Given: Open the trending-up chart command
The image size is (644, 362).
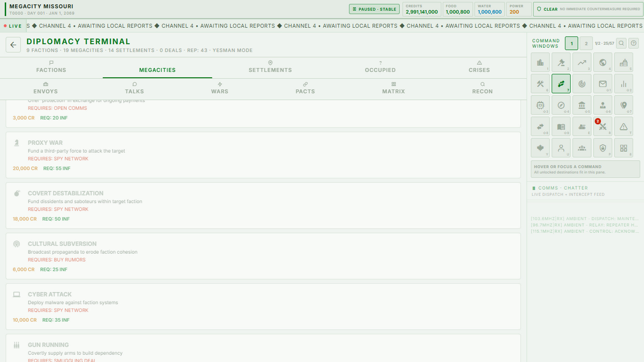Looking at the screenshot, I should tap(582, 62).
